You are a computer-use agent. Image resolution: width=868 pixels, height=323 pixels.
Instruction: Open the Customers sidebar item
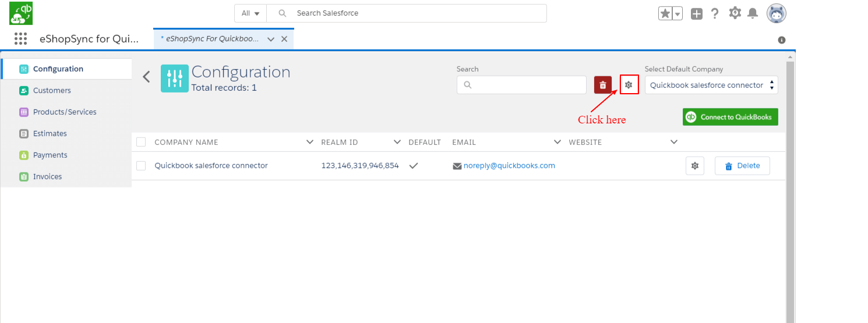coord(52,90)
